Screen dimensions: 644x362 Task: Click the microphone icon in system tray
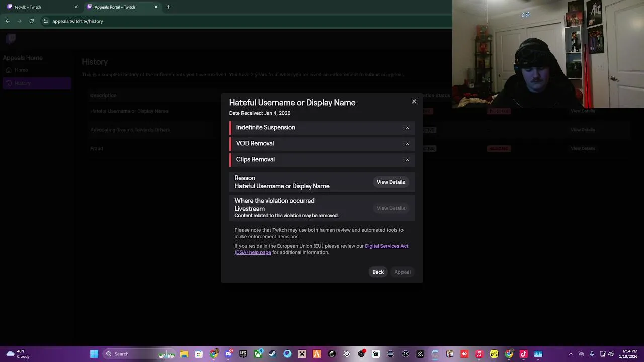(592, 354)
